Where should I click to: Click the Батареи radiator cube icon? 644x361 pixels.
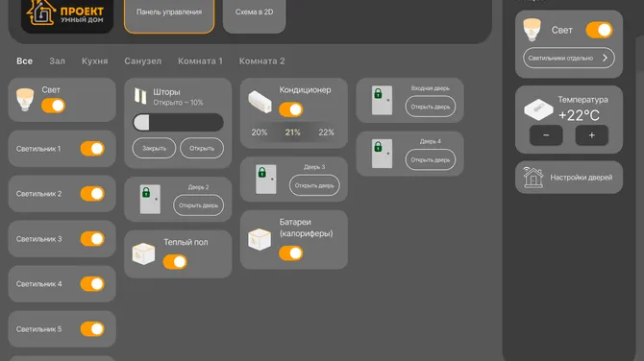pos(260,239)
